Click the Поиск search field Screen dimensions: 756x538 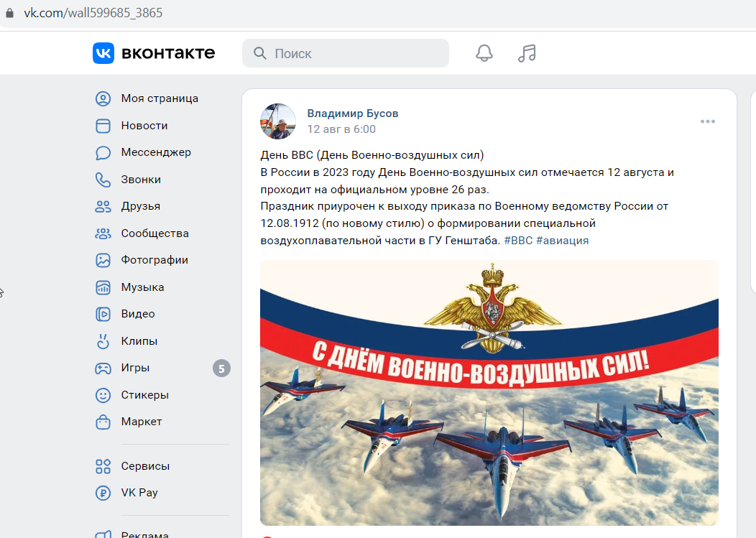coord(345,53)
